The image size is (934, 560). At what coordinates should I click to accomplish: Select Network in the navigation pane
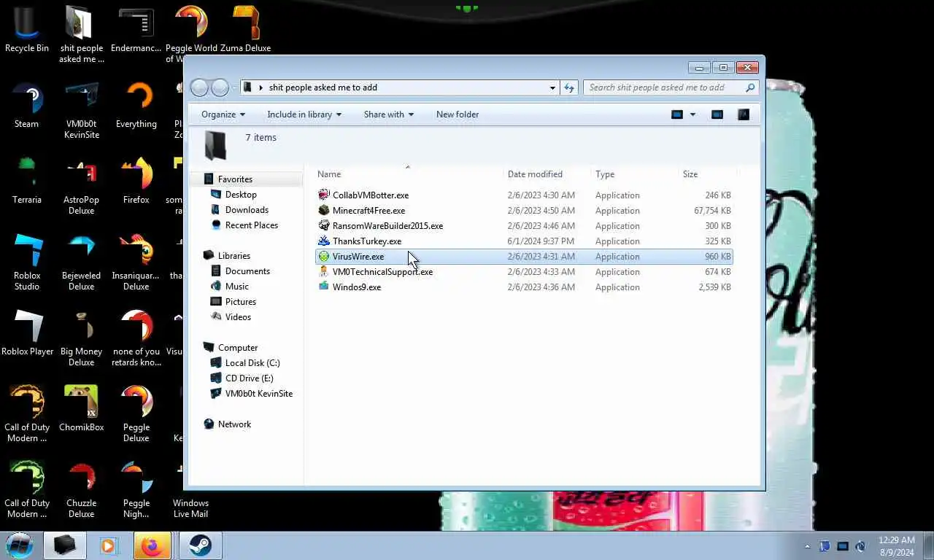[234, 424]
